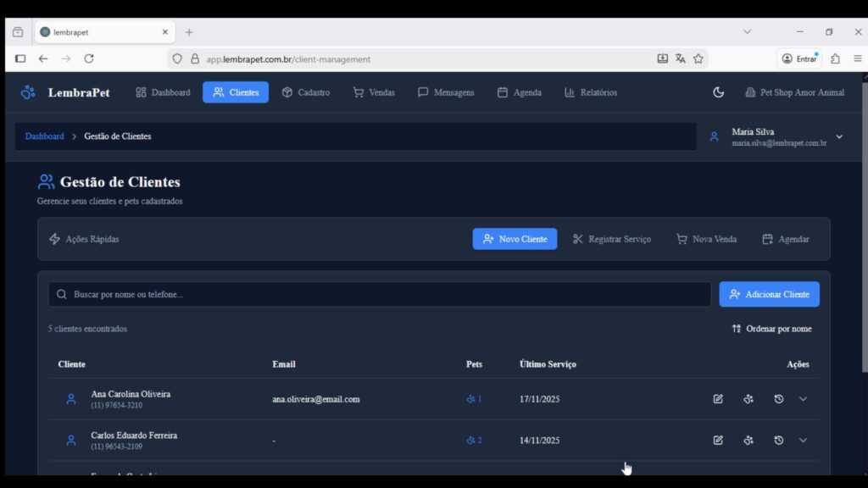Bookmark this page with the star icon
Viewport: 868px width, 488px height.
(x=698, y=58)
